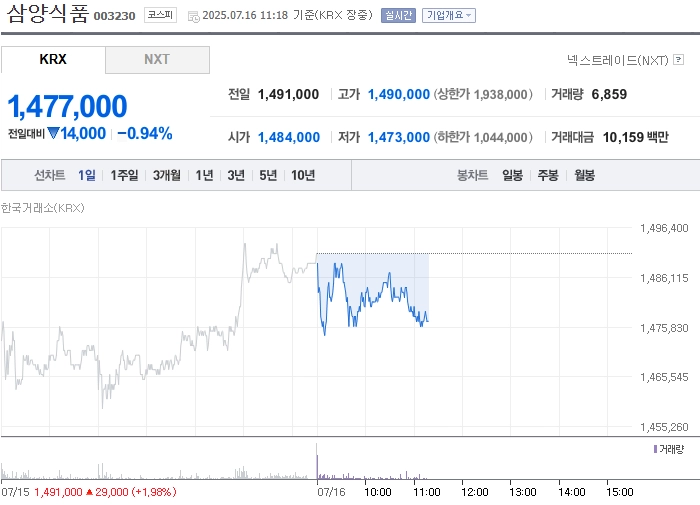
Task: Click the 10:00 time axis label
Action: 378,492
